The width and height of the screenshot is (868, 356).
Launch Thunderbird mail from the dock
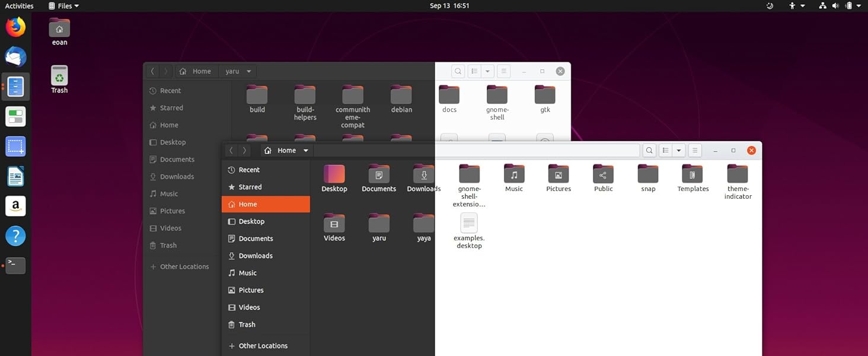coord(15,57)
